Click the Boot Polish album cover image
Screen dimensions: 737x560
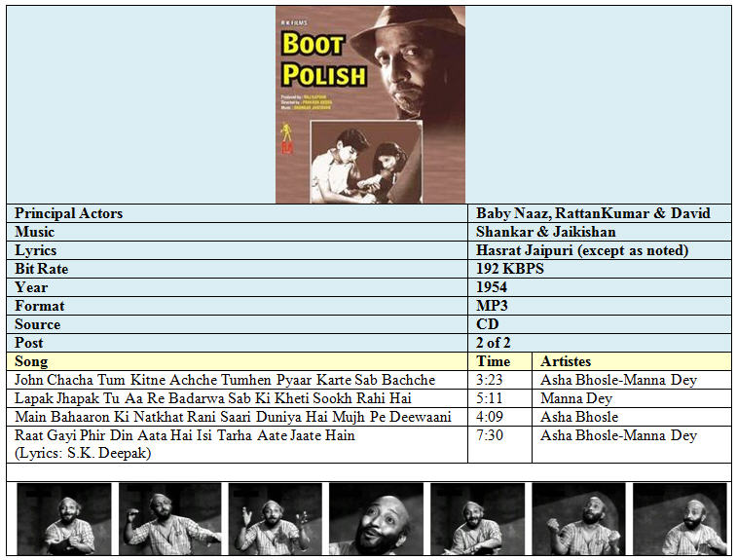(x=370, y=104)
